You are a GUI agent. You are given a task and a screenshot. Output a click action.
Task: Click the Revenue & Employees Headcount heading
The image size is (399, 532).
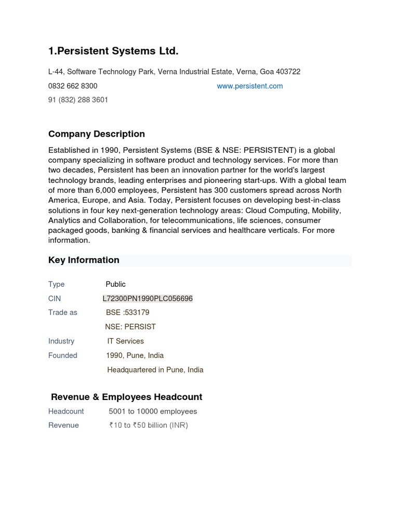pos(126,397)
